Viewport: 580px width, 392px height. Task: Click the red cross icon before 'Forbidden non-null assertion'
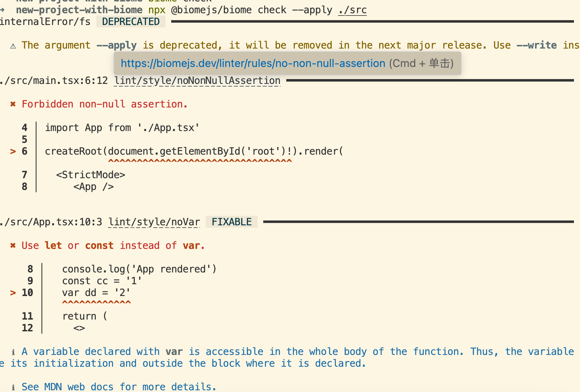click(x=13, y=104)
